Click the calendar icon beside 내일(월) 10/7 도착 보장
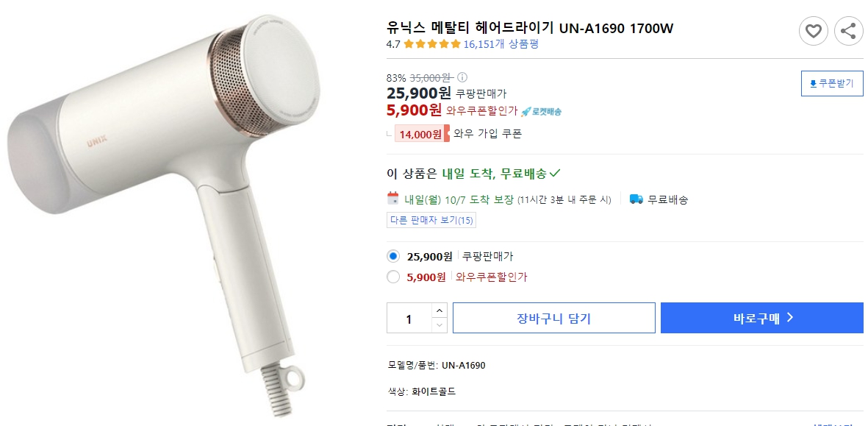Viewport: 868px width, 426px height. [x=393, y=199]
